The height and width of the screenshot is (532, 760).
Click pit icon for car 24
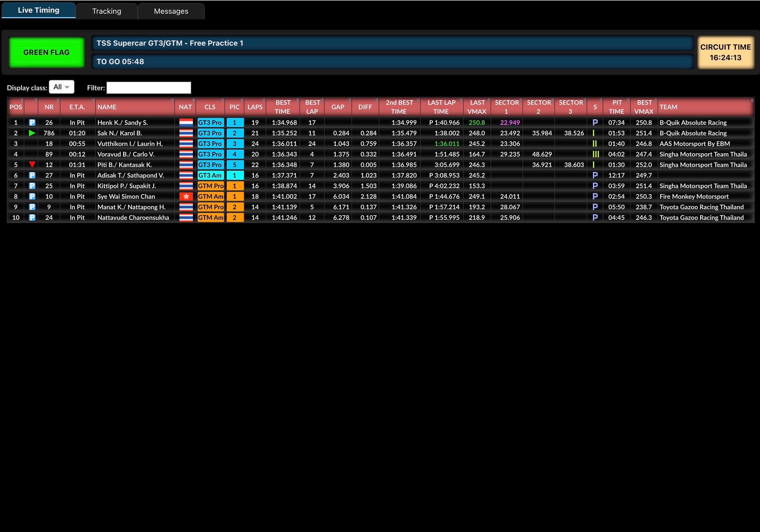click(x=32, y=217)
